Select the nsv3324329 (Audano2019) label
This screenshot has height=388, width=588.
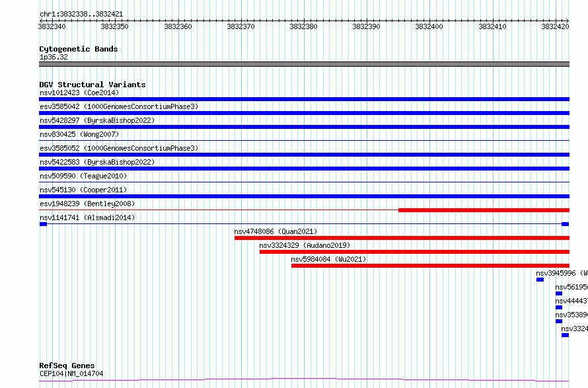(305, 245)
